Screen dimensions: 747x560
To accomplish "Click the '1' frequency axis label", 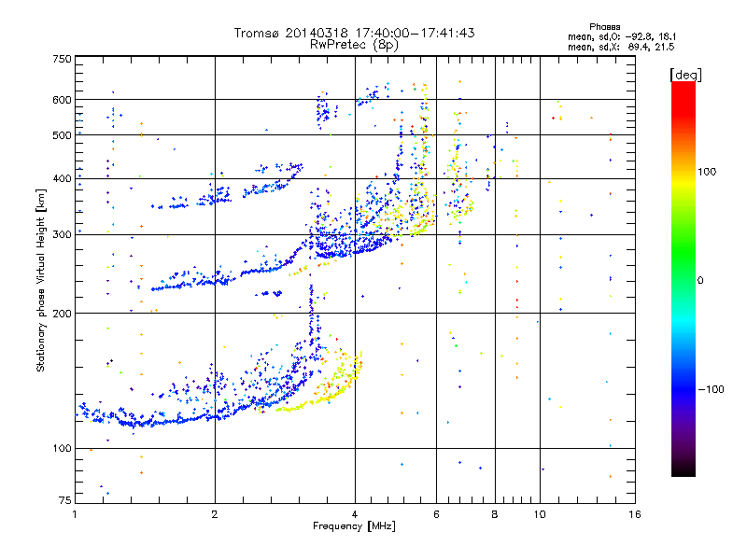I will point(75,514).
